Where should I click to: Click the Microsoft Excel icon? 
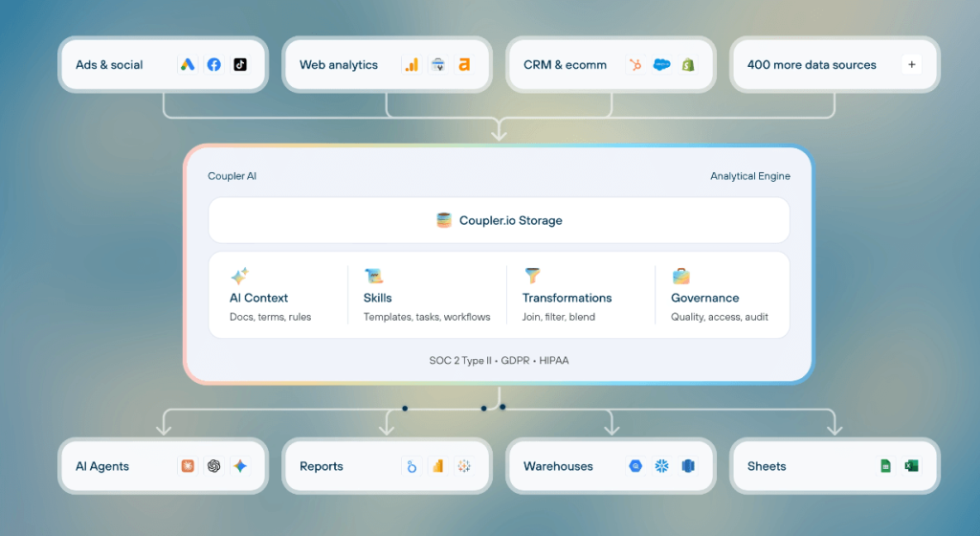point(912,466)
